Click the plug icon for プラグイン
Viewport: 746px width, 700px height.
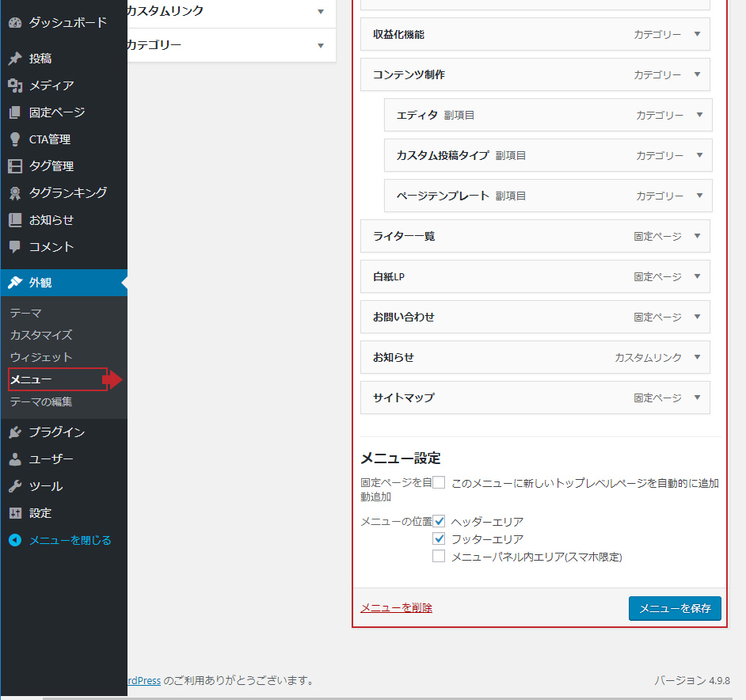click(x=15, y=432)
